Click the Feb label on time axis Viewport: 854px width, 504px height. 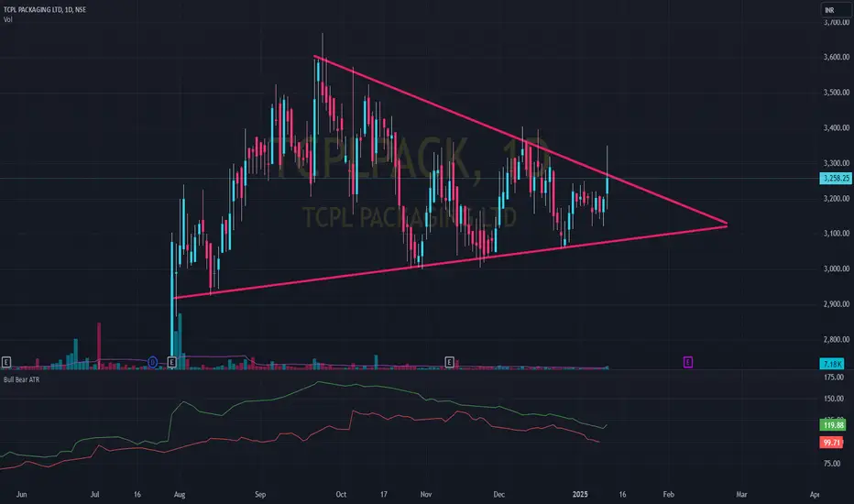pyautogui.click(x=668, y=495)
